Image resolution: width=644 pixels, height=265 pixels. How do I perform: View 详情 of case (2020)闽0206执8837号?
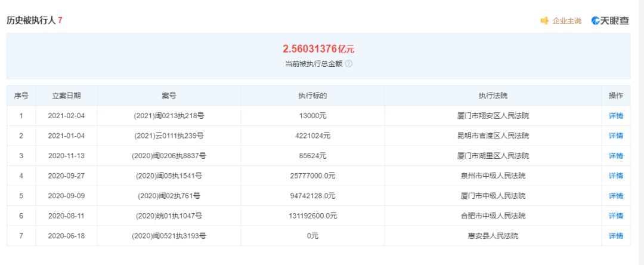click(x=615, y=156)
